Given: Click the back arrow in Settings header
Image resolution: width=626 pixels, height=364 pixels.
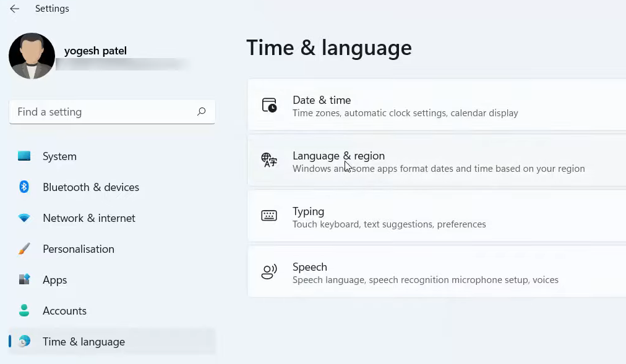Looking at the screenshot, I should point(14,9).
